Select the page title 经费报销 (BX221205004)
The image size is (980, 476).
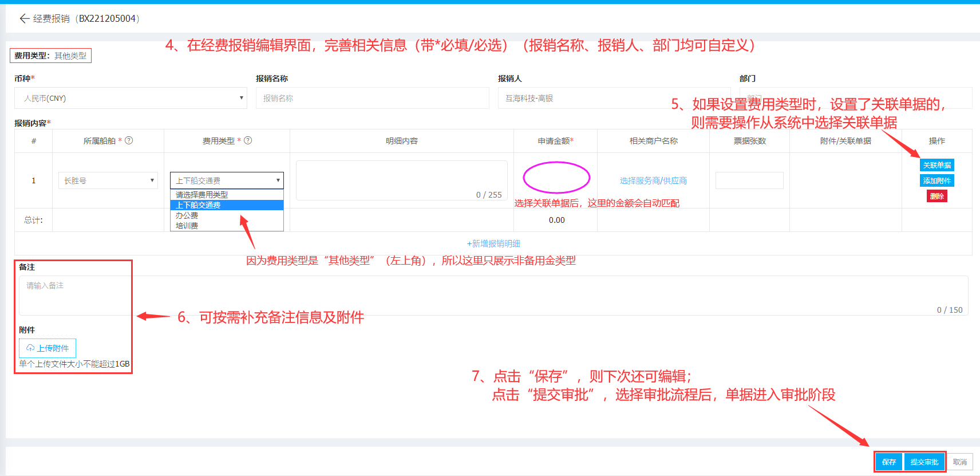[86, 18]
